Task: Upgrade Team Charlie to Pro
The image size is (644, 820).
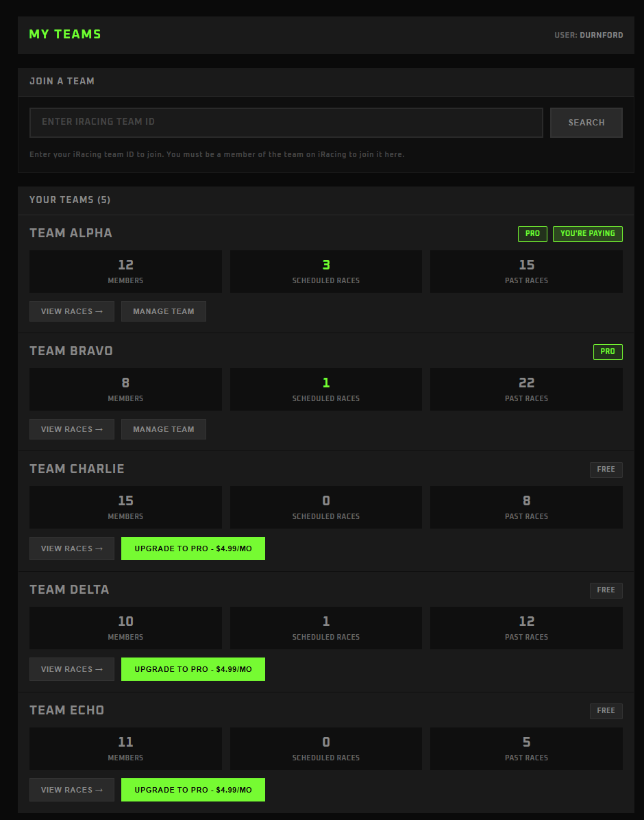Action: point(193,548)
